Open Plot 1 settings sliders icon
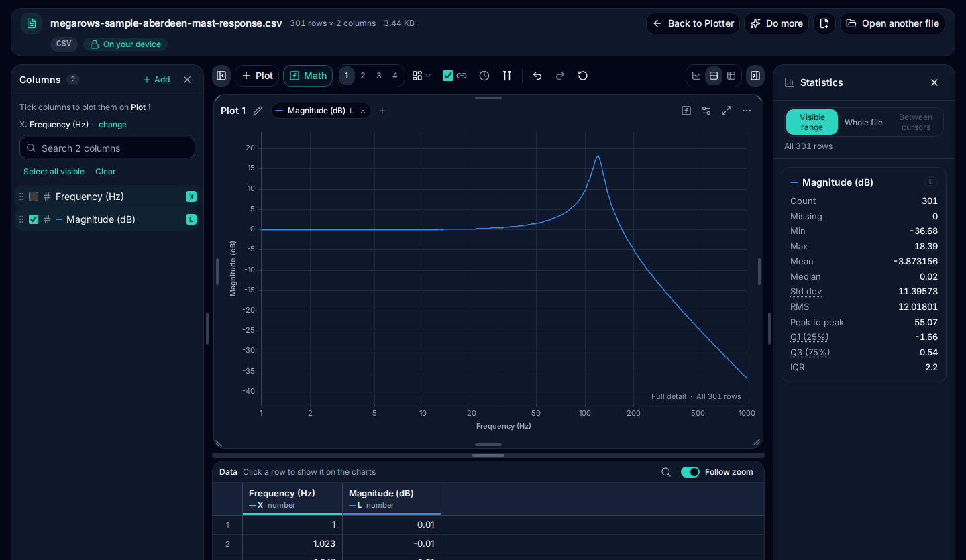Screen dimensions: 966x560 706,111
